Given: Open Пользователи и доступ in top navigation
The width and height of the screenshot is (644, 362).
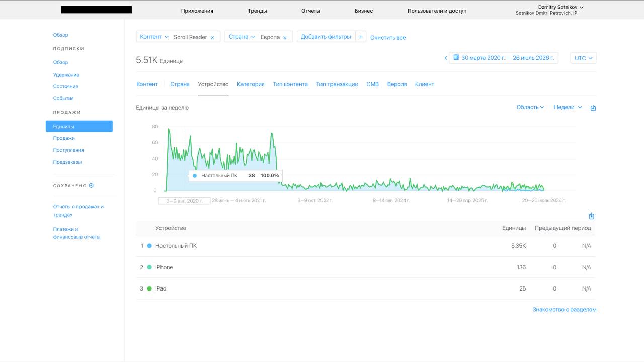Looking at the screenshot, I should point(437,11).
